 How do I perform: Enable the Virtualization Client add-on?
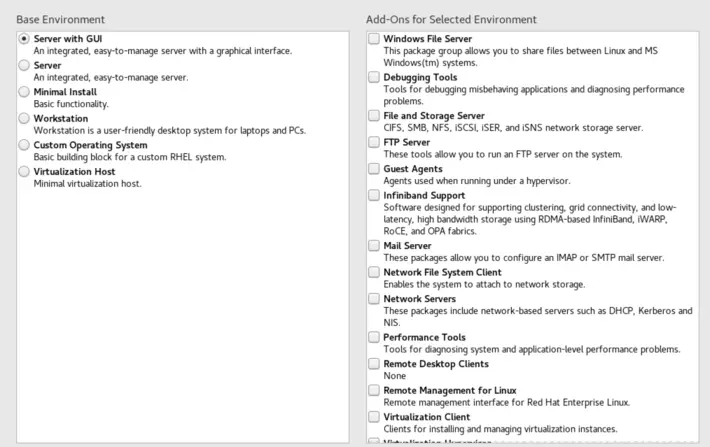(x=373, y=416)
